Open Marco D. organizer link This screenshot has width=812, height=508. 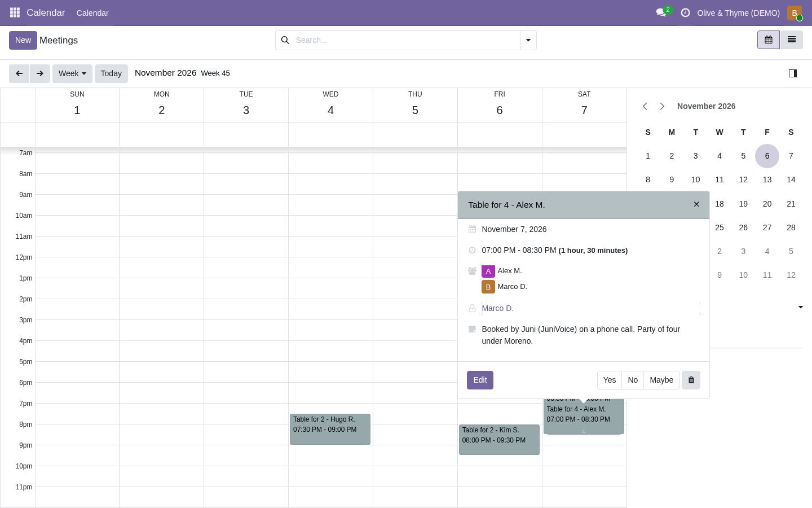click(497, 308)
